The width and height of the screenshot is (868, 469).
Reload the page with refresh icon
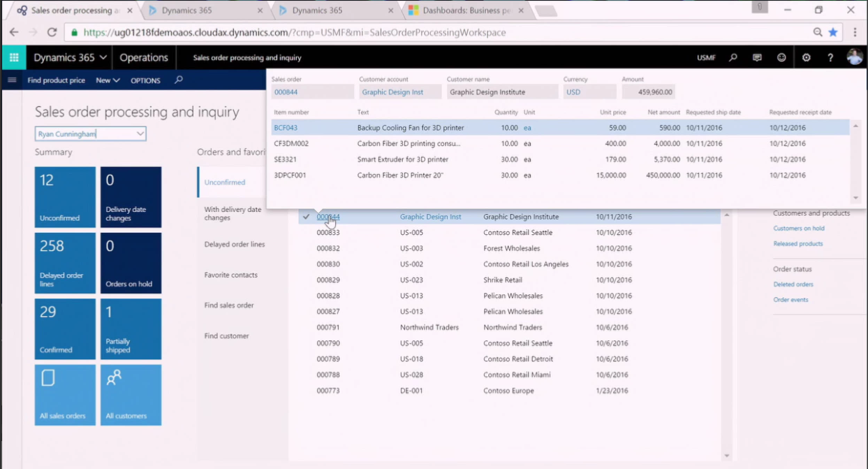tap(52, 32)
